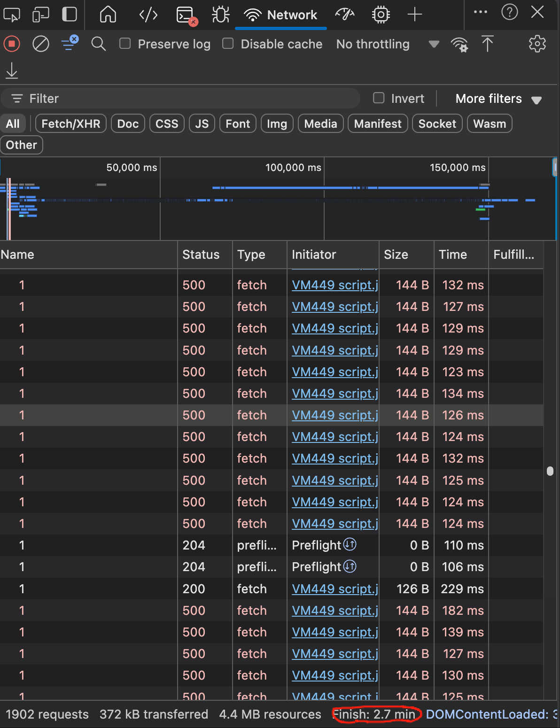
Task: Toggle device emulation icon
Action: pos(41,15)
